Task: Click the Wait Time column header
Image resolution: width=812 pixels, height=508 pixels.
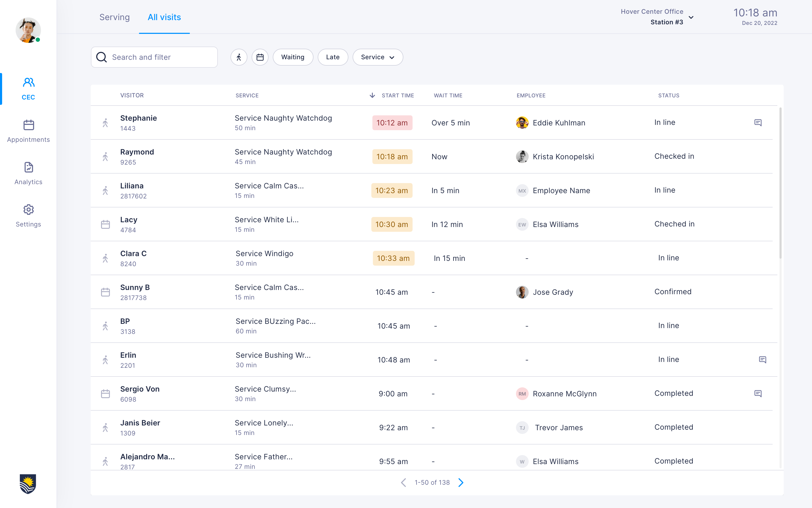Action: tap(448, 96)
